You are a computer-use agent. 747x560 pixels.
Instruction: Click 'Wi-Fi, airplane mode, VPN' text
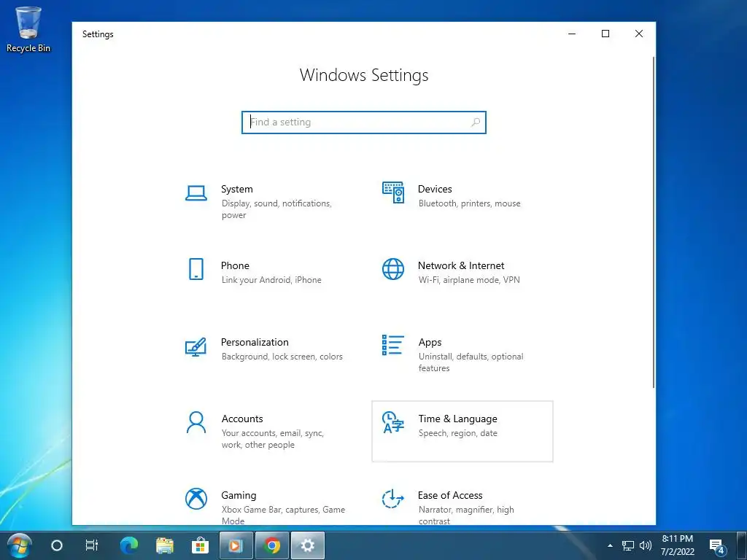pyautogui.click(x=469, y=280)
